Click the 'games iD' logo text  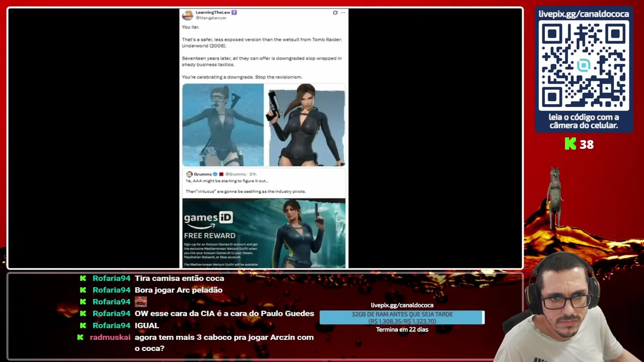(x=208, y=218)
